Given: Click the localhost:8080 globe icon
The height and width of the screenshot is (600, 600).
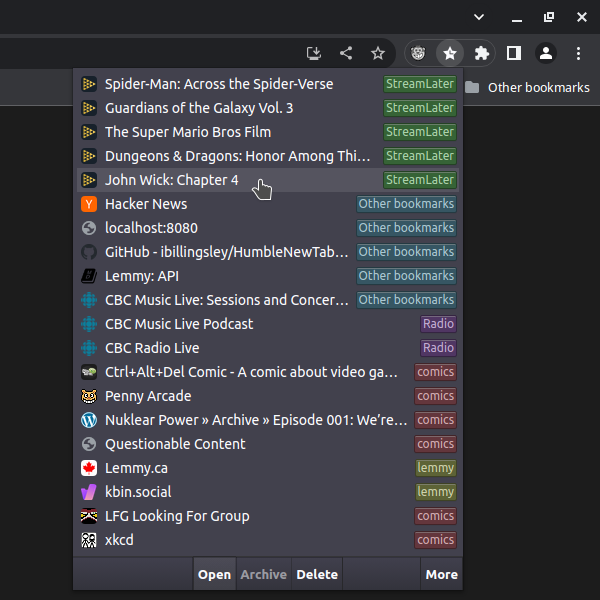Looking at the screenshot, I should coord(89,228).
